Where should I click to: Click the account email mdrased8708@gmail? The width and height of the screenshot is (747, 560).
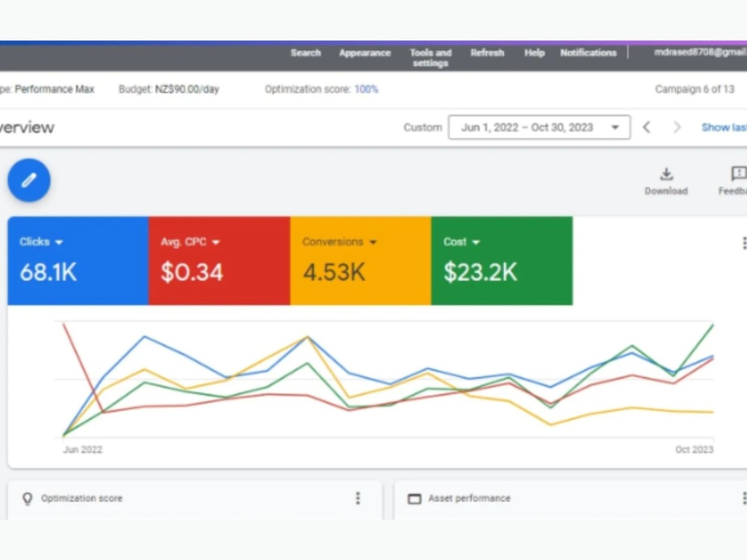click(701, 52)
